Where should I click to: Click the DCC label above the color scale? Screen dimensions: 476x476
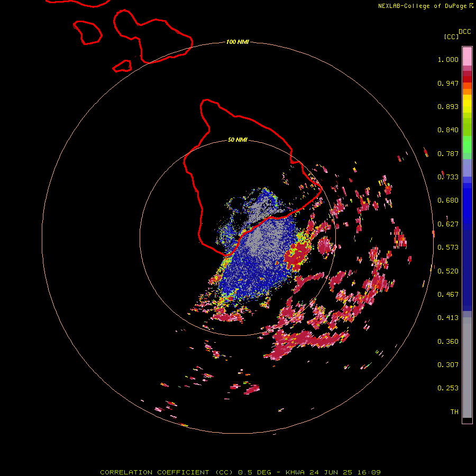point(464,32)
